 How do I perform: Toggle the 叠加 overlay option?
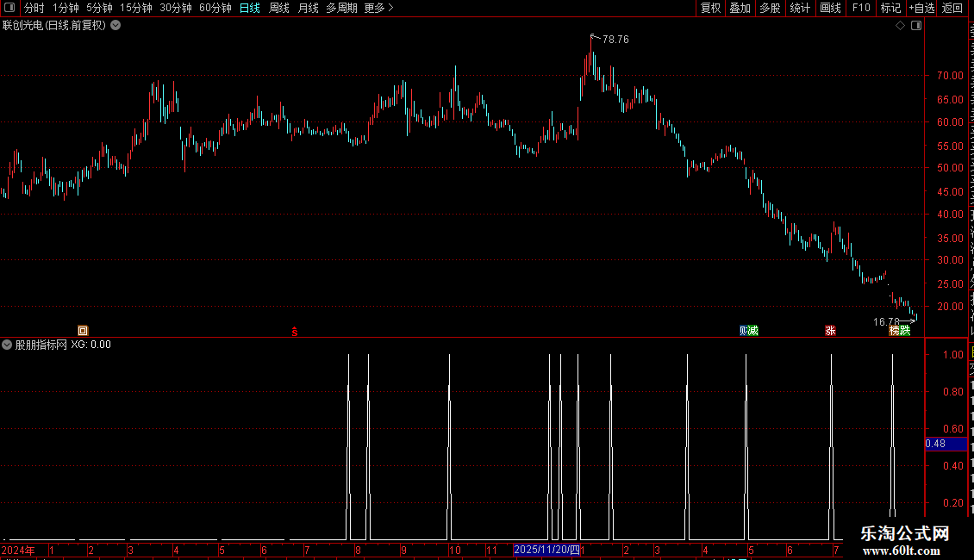(x=740, y=8)
